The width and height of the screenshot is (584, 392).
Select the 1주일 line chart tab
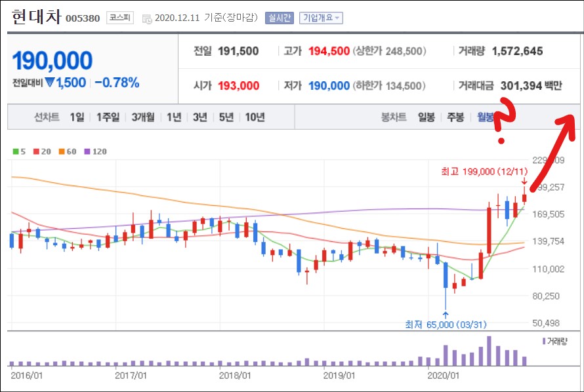pos(108,117)
